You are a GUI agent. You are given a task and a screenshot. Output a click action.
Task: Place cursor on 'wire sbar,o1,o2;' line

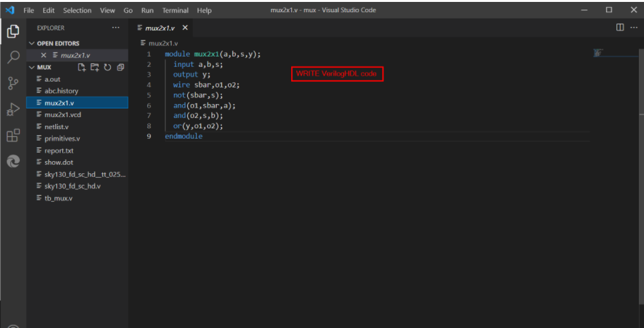point(206,85)
